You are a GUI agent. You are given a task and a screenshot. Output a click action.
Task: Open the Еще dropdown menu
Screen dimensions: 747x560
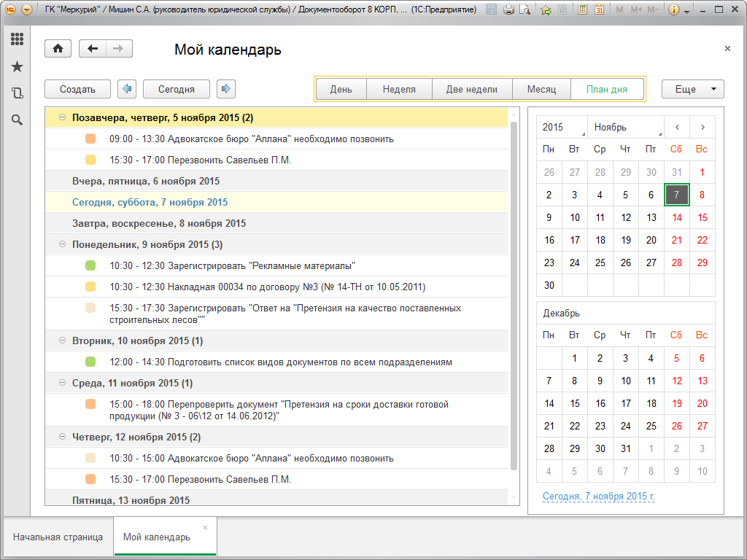pyautogui.click(x=692, y=89)
